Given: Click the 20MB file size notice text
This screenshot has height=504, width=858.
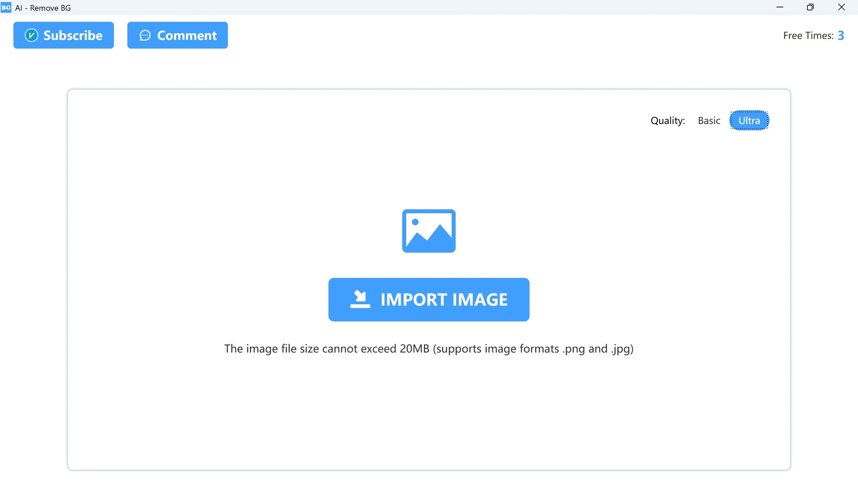Looking at the screenshot, I should coord(429,349).
